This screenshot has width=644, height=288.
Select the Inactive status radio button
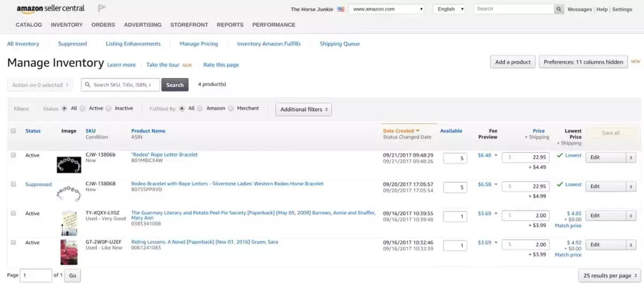[108, 109]
